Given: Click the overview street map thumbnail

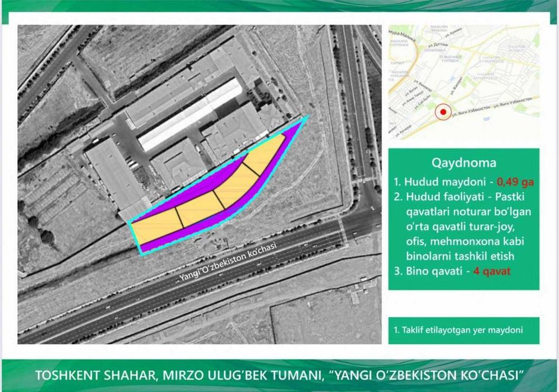Looking at the screenshot, I should click(464, 82).
